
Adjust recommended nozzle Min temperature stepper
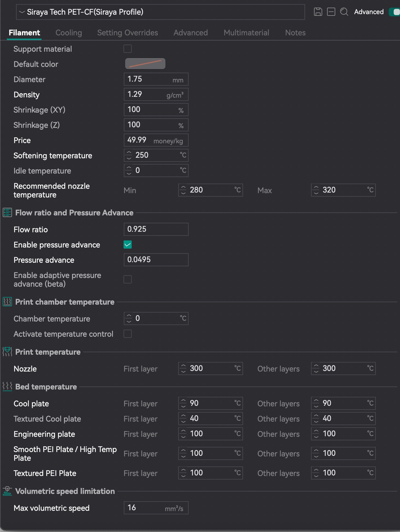pos(183,190)
